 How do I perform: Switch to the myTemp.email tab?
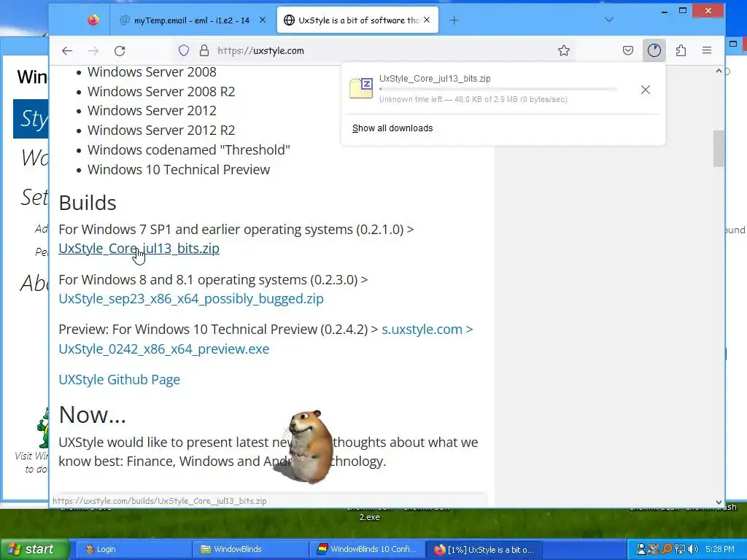tap(191, 20)
